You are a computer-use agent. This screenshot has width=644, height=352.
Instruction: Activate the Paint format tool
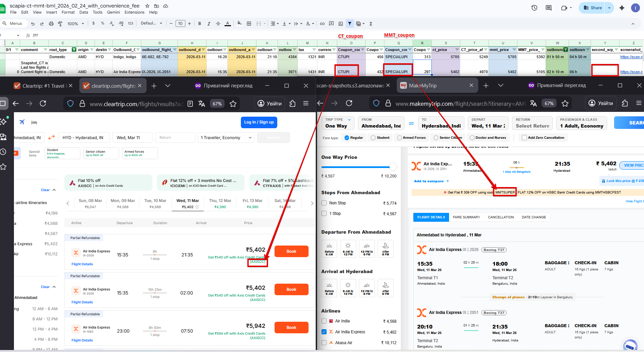click(x=60, y=24)
